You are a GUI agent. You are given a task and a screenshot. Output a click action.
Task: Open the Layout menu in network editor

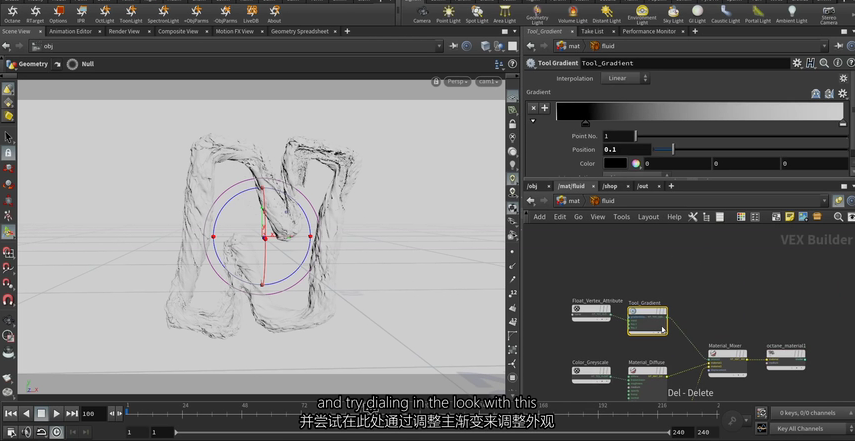[648, 217]
